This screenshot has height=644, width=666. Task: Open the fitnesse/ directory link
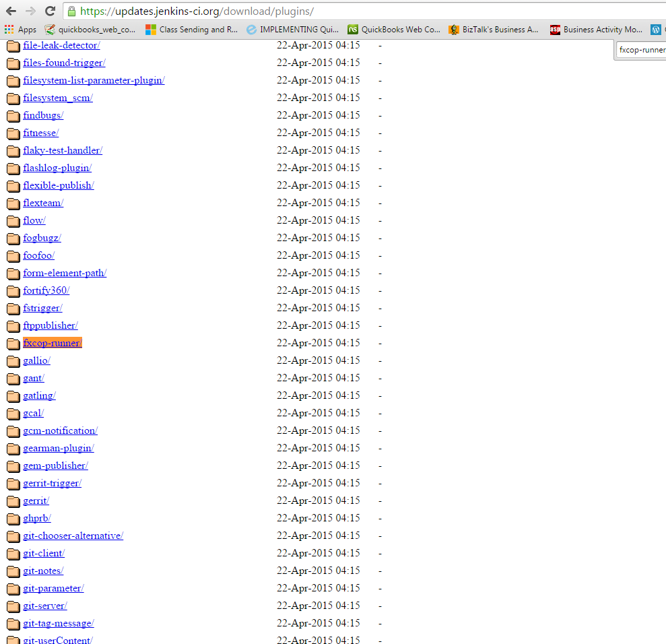click(41, 133)
